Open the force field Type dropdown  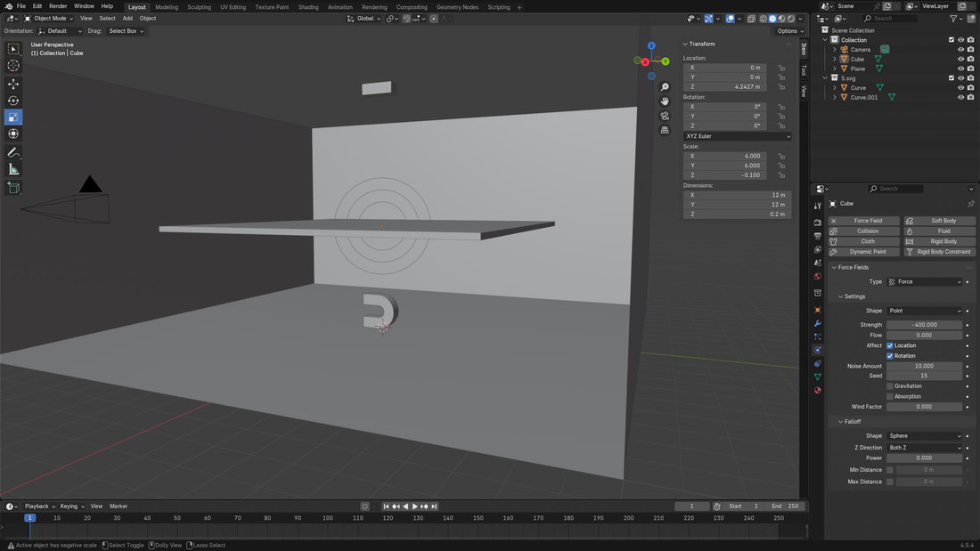925,281
